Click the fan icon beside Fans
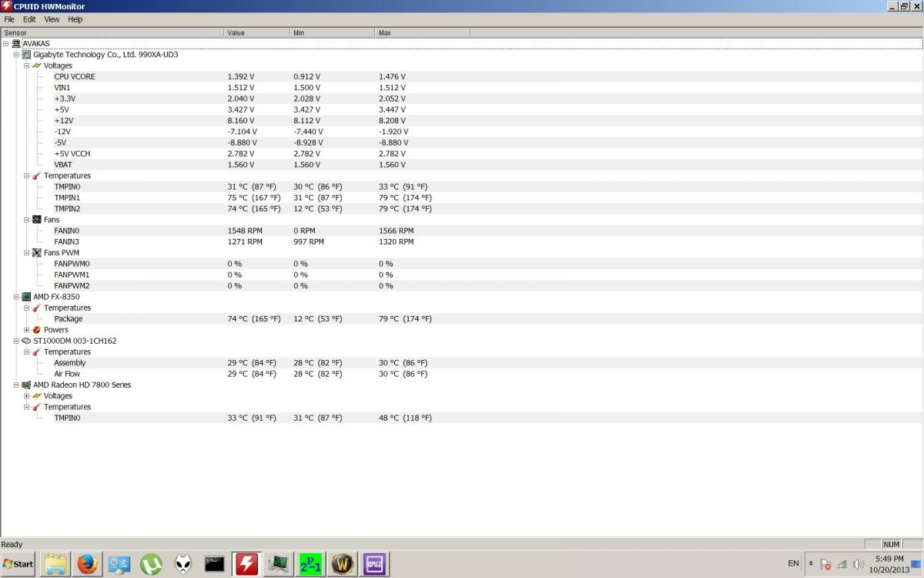 pyautogui.click(x=36, y=220)
